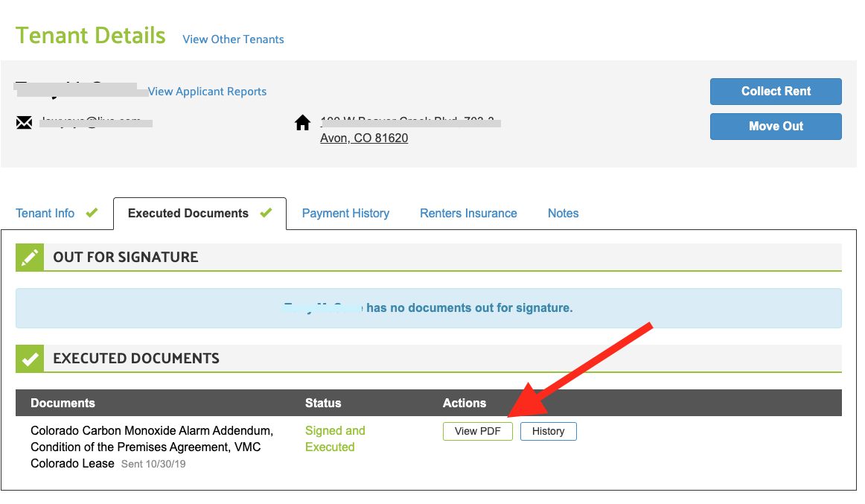Select the Executed Documents tab
Viewport: 865px width, 504px height.
pos(188,213)
